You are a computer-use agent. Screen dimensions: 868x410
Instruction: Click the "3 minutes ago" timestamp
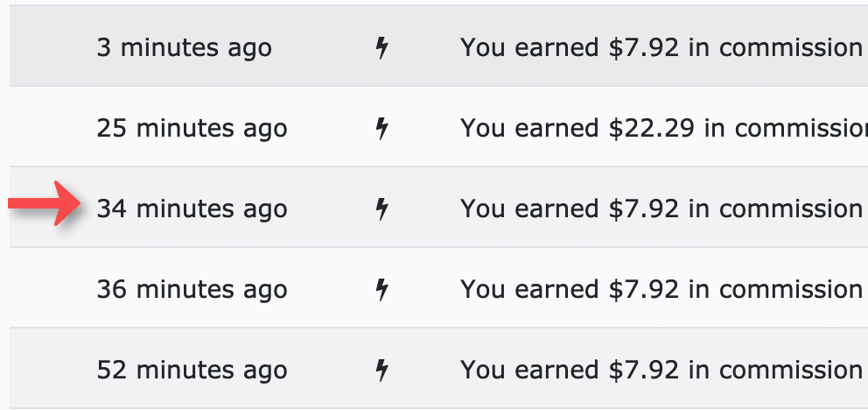click(185, 48)
